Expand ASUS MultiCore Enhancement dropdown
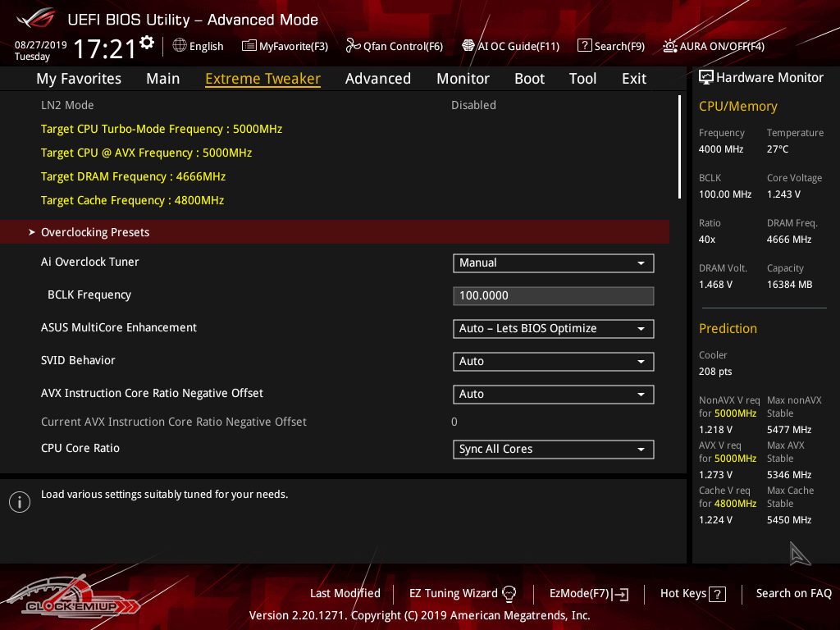This screenshot has height=630, width=840. pos(553,329)
